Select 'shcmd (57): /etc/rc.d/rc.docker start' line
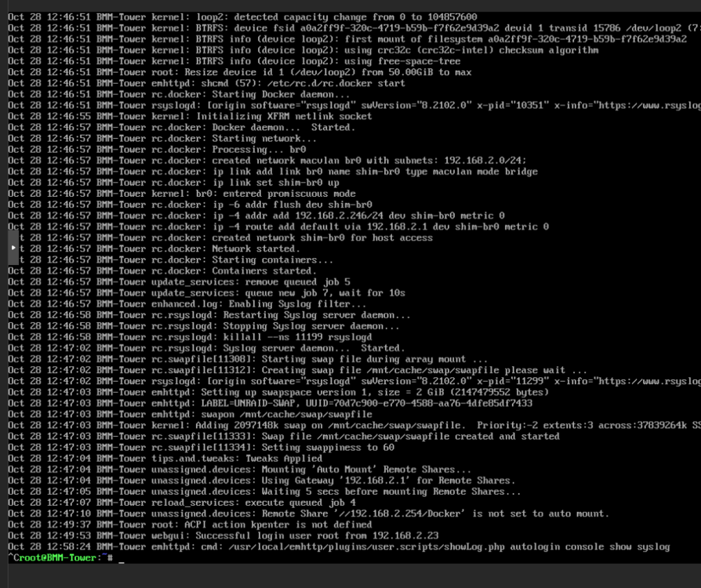 [x=206, y=83]
